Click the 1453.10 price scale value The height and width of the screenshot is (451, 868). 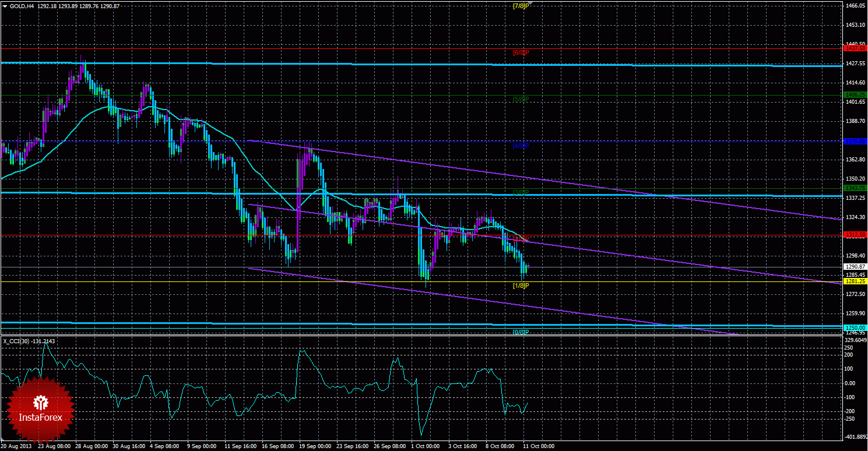[855, 25]
